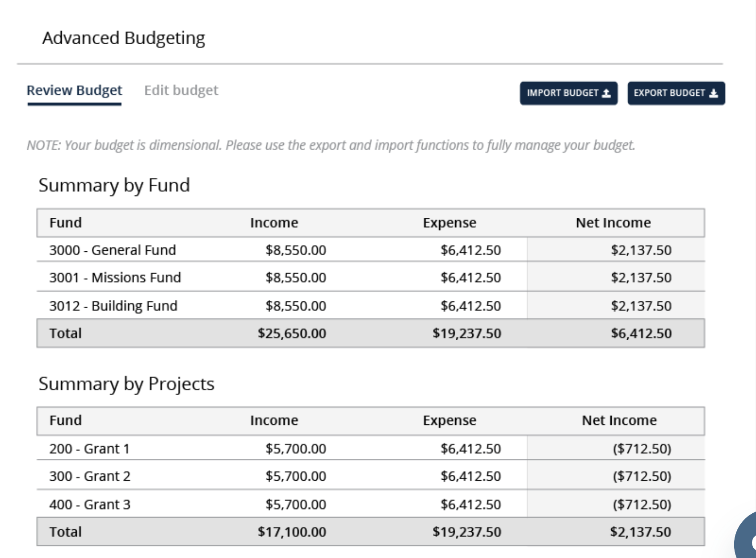Image resolution: width=756 pixels, height=558 pixels.
Task: Click the Building Fund net income $2,137.50
Action: click(x=641, y=306)
